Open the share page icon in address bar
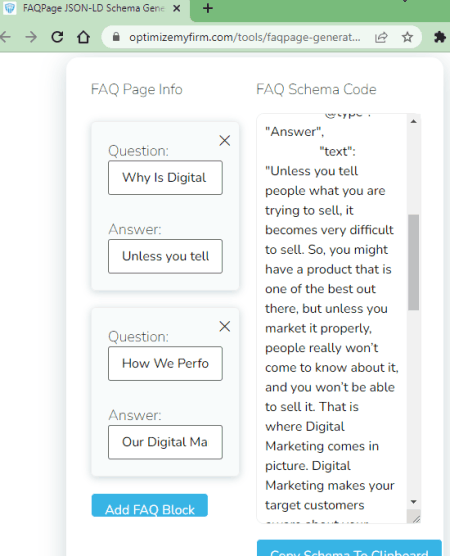The width and height of the screenshot is (450, 556). point(381,37)
